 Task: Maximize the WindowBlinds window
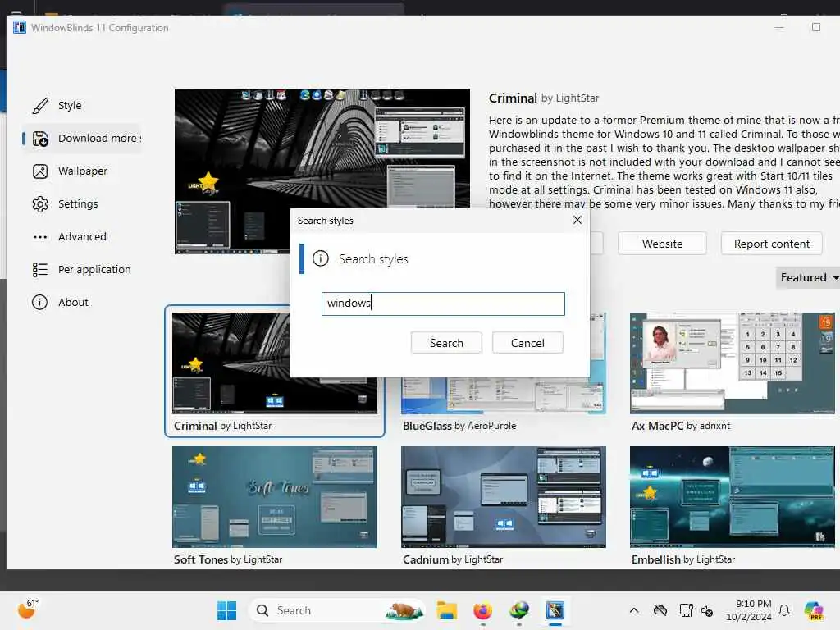(816, 27)
